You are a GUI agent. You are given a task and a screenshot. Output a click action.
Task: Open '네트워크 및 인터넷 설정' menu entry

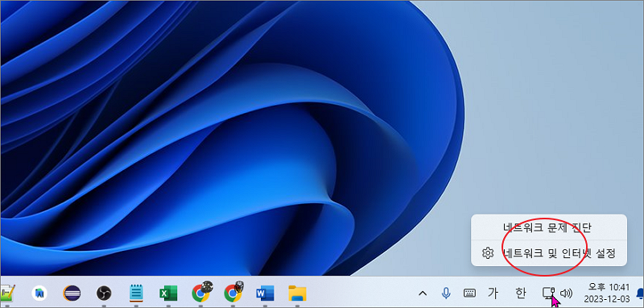coord(549,253)
